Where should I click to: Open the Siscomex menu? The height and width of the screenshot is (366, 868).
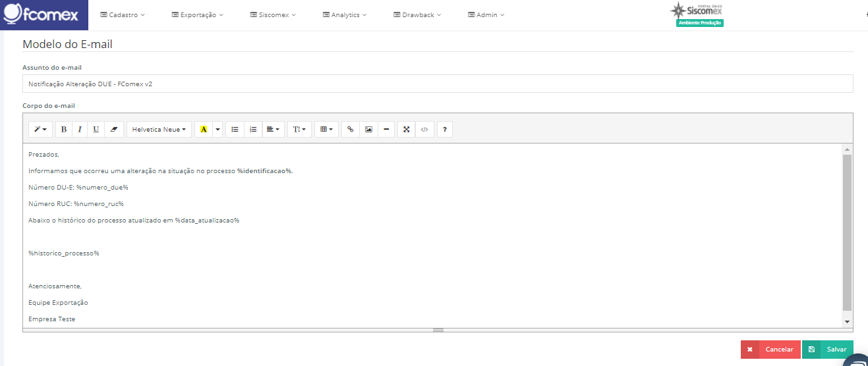pos(273,14)
